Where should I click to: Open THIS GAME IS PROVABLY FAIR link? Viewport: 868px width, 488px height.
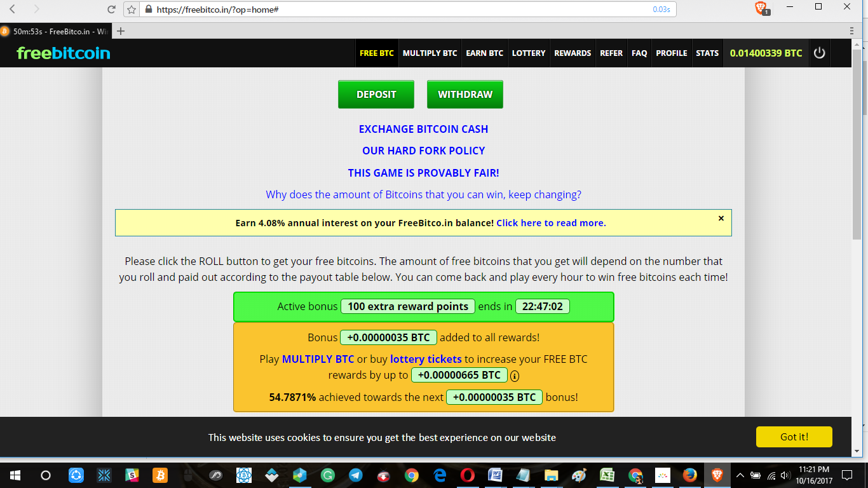(x=424, y=173)
